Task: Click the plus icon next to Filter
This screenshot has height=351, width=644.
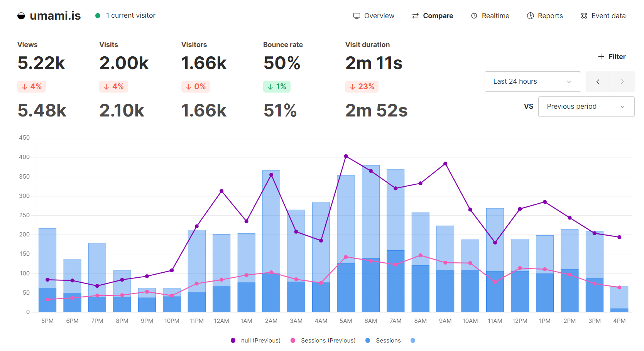Action: 601,56
